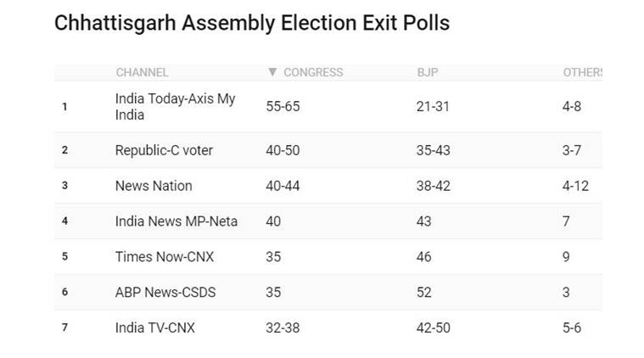Image resolution: width=644 pixels, height=358 pixels.
Task: Click the ABP News-CSDS channel cell
Action: point(165,293)
